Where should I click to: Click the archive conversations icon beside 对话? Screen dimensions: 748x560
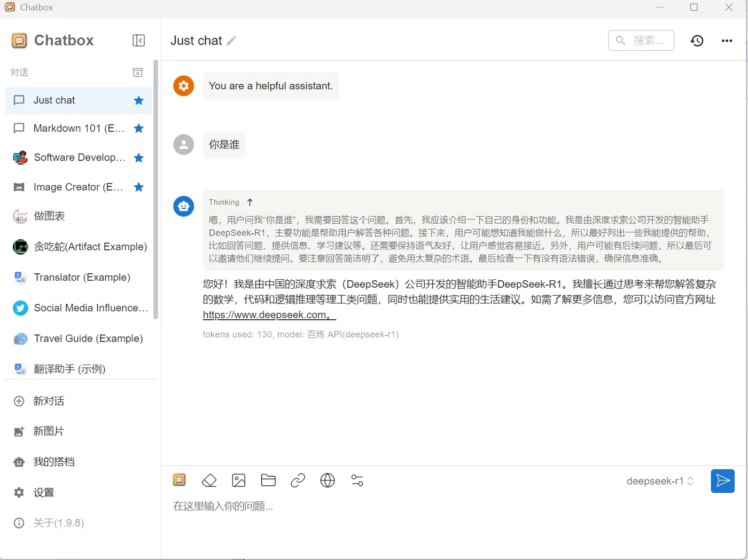tap(138, 73)
